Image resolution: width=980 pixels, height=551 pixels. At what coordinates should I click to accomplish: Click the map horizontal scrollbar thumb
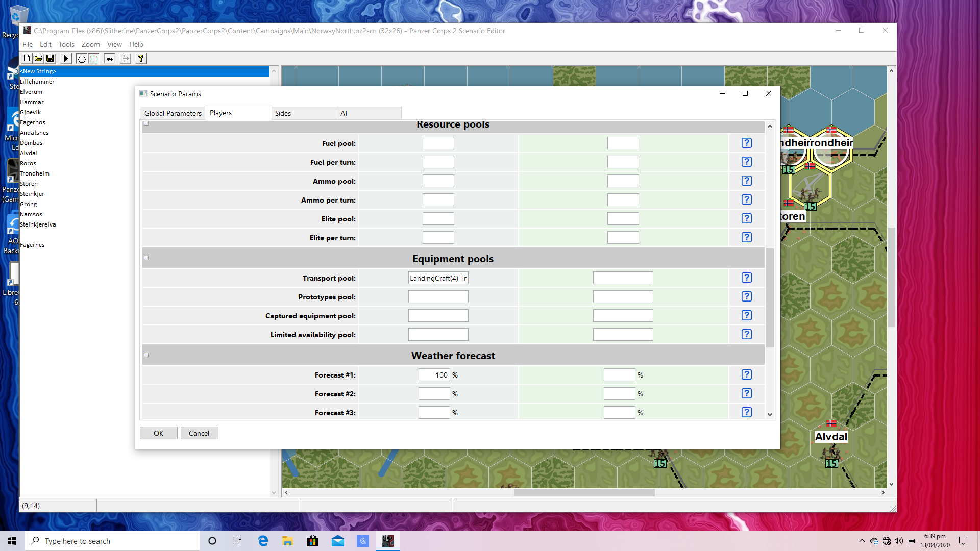pyautogui.click(x=584, y=493)
